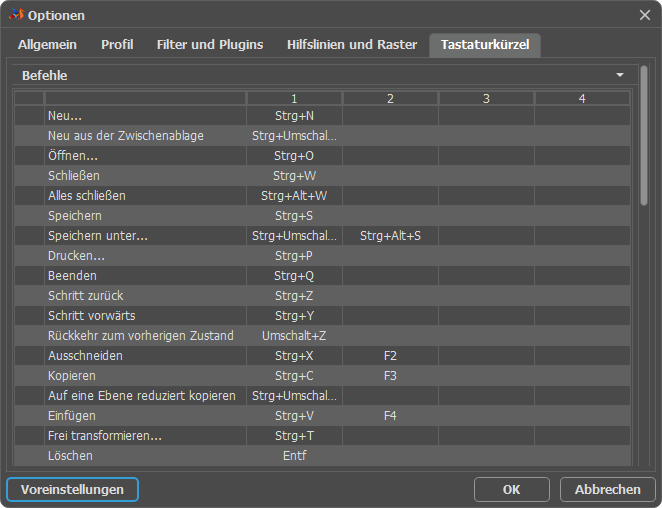Image resolution: width=662 pixels, height=508 pixels.
Task: Click the vertical scrollbar thumb
Action: pos(643,135)
